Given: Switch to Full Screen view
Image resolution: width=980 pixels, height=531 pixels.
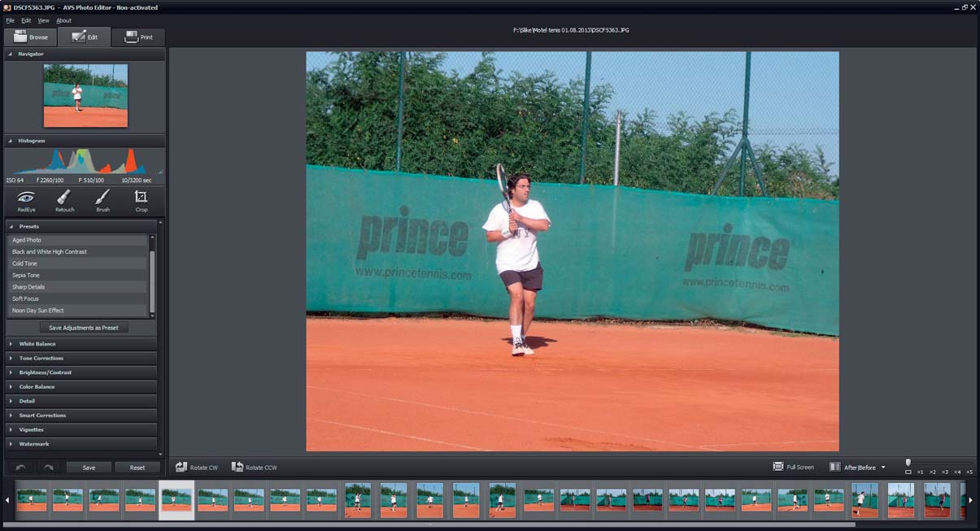Looking at the screenshot, I should click(x=793, y=467).
